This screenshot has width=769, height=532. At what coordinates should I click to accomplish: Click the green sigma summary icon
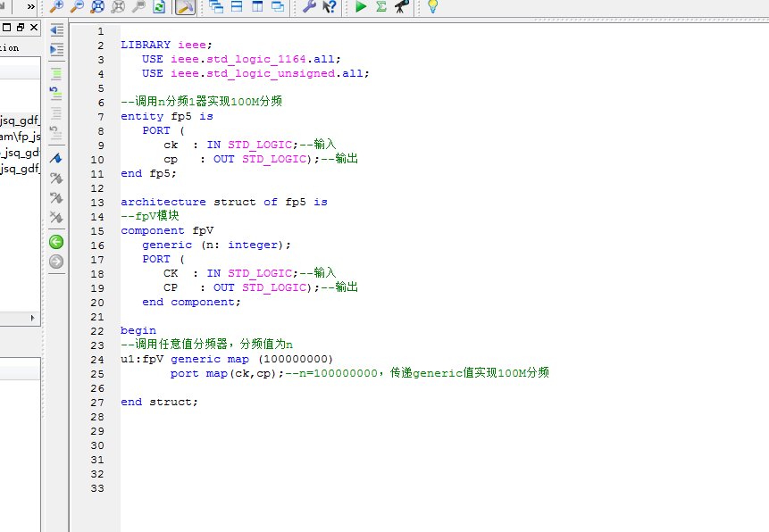tap(381, 7)
